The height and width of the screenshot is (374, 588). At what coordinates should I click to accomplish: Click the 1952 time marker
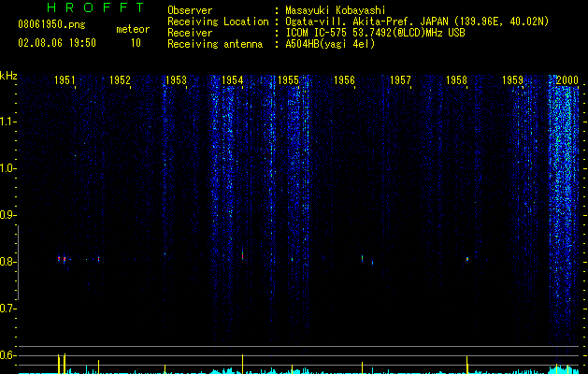pyautogui.click(x=120, y=80)
